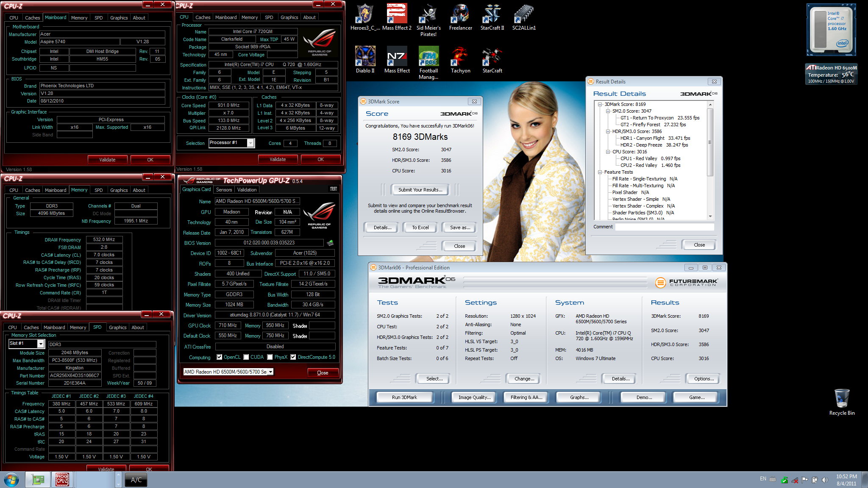Switch to Caches tab in Mainboard CPU-Z window
The width and height of the screenshot is (868, 488).
(32, 18)
